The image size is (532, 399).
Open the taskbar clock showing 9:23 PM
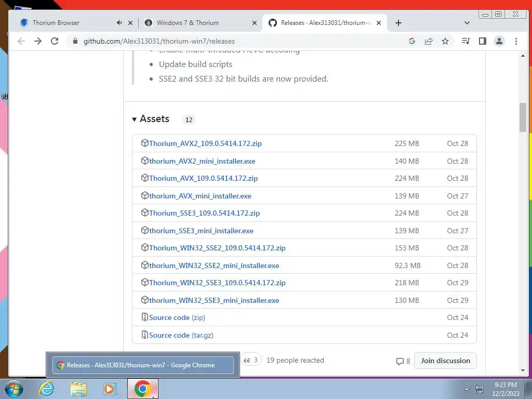(506, 389)
